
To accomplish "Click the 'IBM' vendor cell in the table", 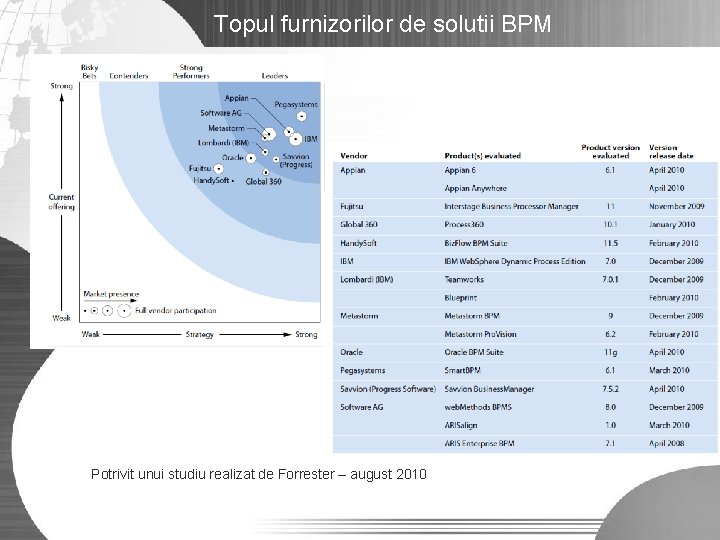I will pyautogui.click(x=347, y=261).
